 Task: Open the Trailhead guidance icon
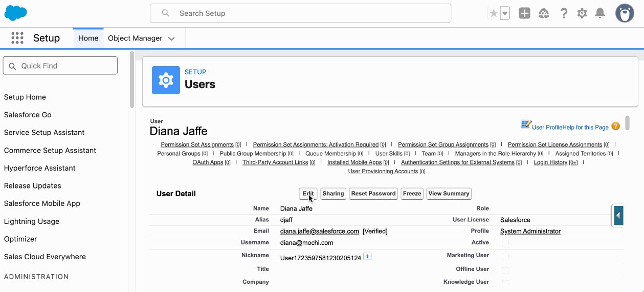[544, 13]
